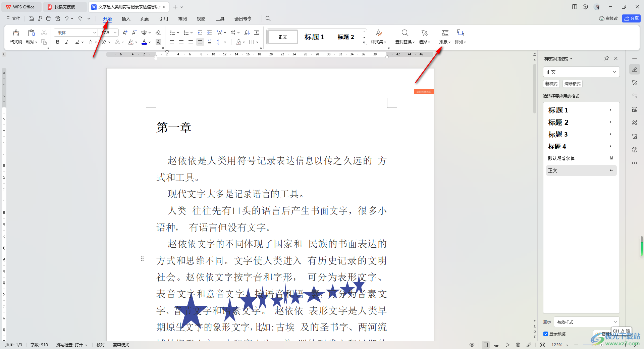Open the Display (显示) 有效样式 dropdown
The image size is (644, 349).
587,322
